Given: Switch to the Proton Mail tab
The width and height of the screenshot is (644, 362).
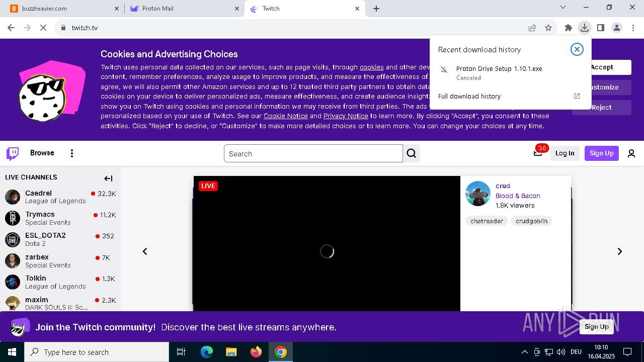Looking at the screenshot, I should pos(185,9).
